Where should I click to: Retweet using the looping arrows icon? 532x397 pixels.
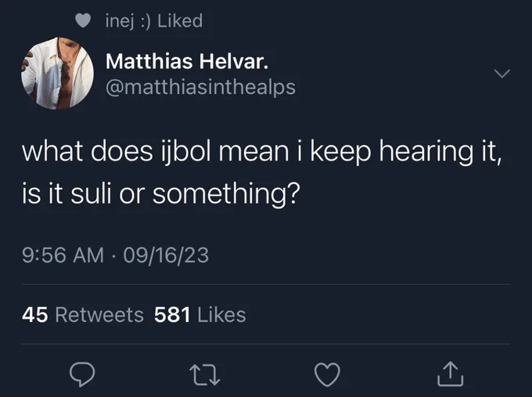[x=205, y=375]
